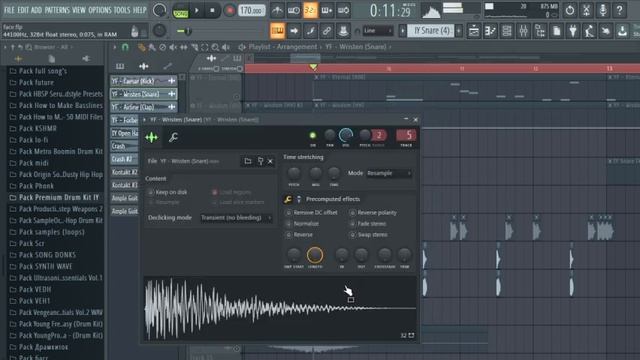
Task: Open the OPTIONS menu
Action: pos(100,10)
